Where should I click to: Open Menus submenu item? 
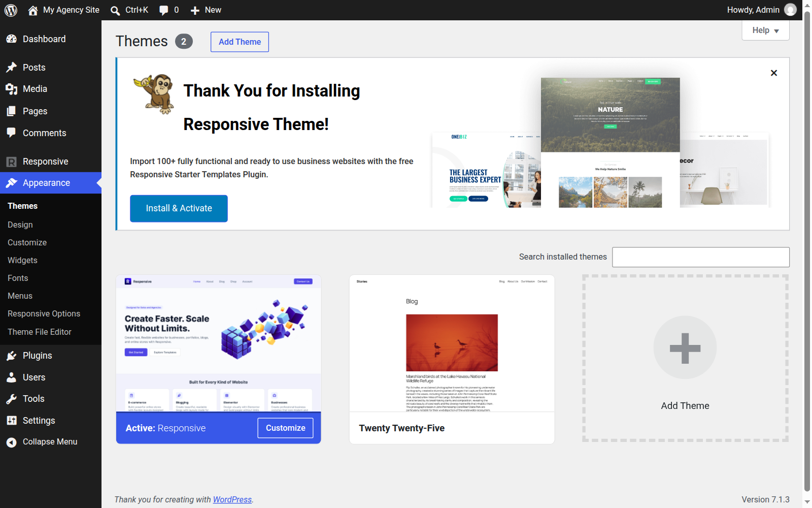coord(20,296)
